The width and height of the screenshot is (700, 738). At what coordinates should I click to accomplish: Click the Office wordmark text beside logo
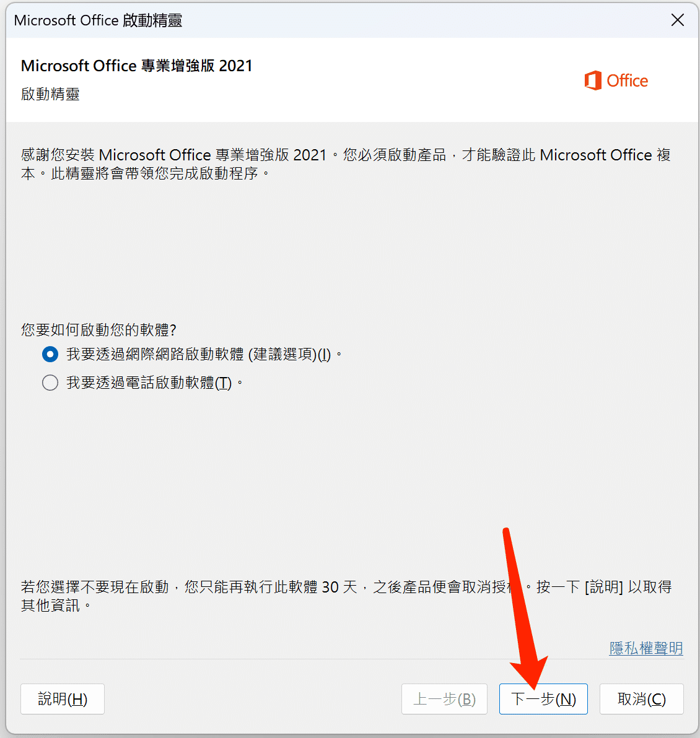click(x=627, y=81)
